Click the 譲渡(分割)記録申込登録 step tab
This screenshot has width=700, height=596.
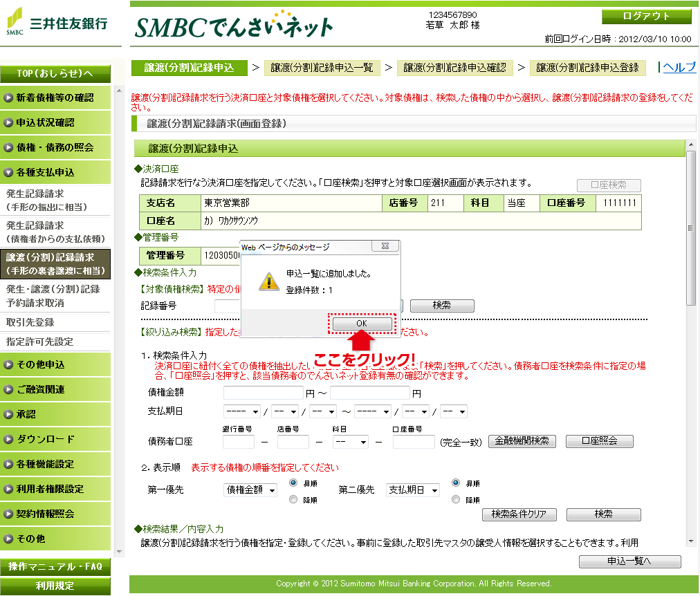587,68
